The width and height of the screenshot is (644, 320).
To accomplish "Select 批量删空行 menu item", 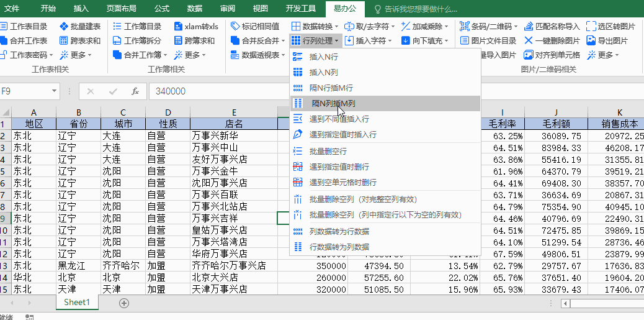I will point(385,152).
